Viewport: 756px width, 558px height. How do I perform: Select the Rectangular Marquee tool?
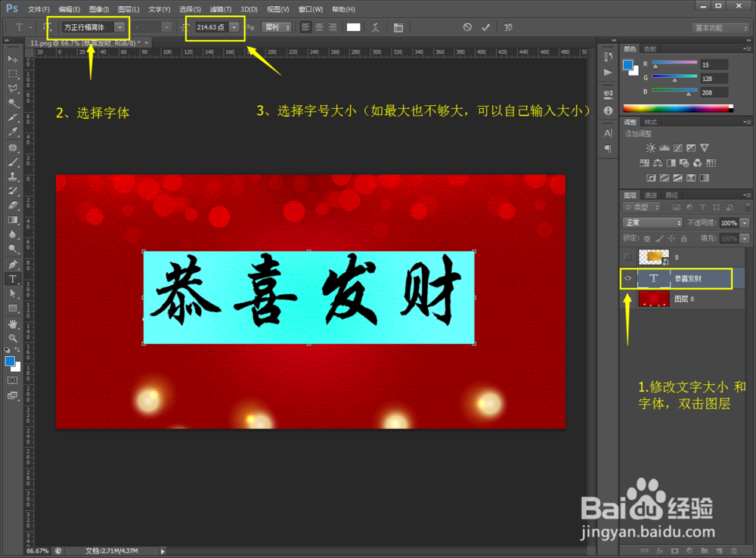13,74
